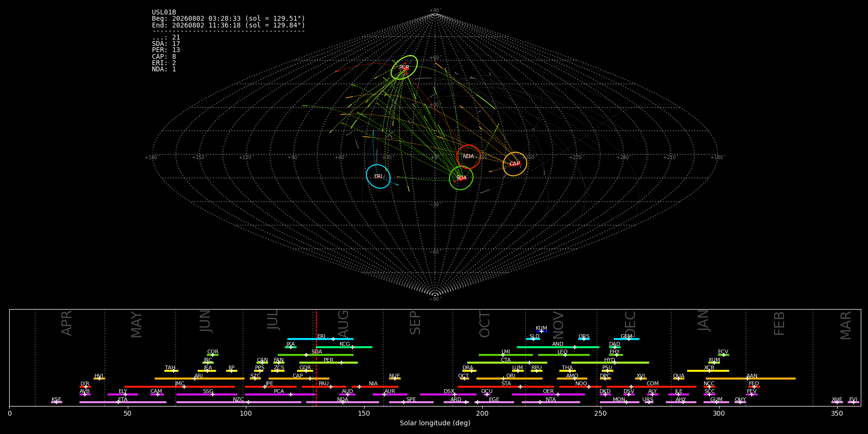This screenshot has height=434, width=868.
Task: Click the KUM blue shower bar
Action: [542, 331]
